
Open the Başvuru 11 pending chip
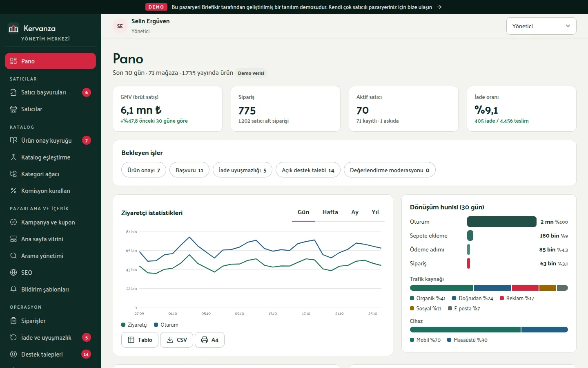pyautogui.click(x=189, y=170)
